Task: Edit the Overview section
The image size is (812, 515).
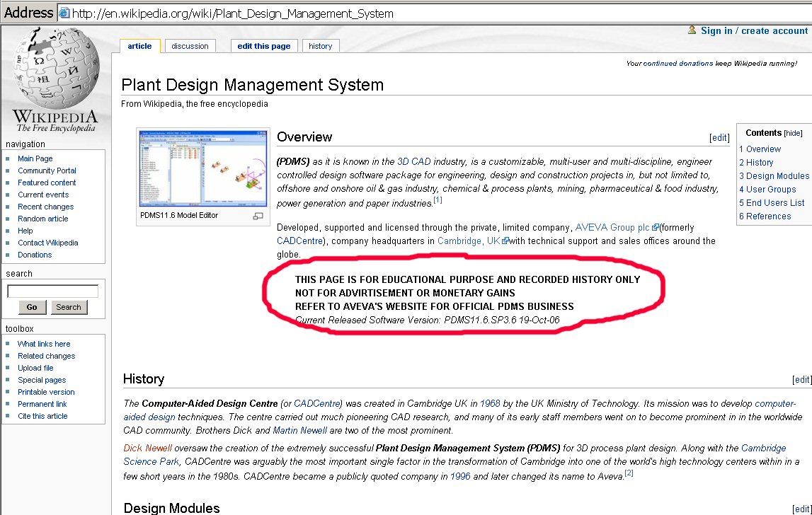Action: (719, 138)
